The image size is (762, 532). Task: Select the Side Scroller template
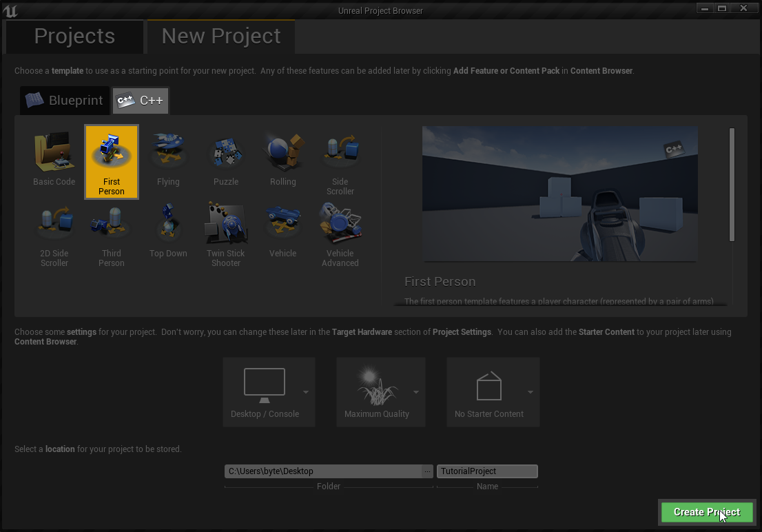(340, 161)
